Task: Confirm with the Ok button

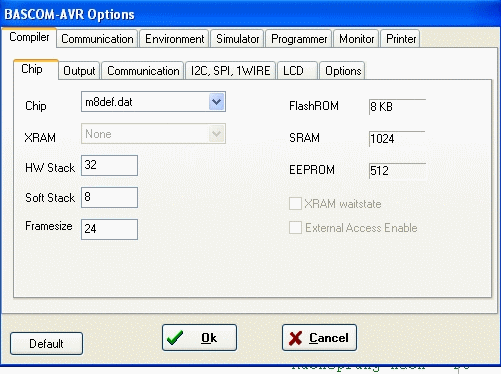Action: 199,338
